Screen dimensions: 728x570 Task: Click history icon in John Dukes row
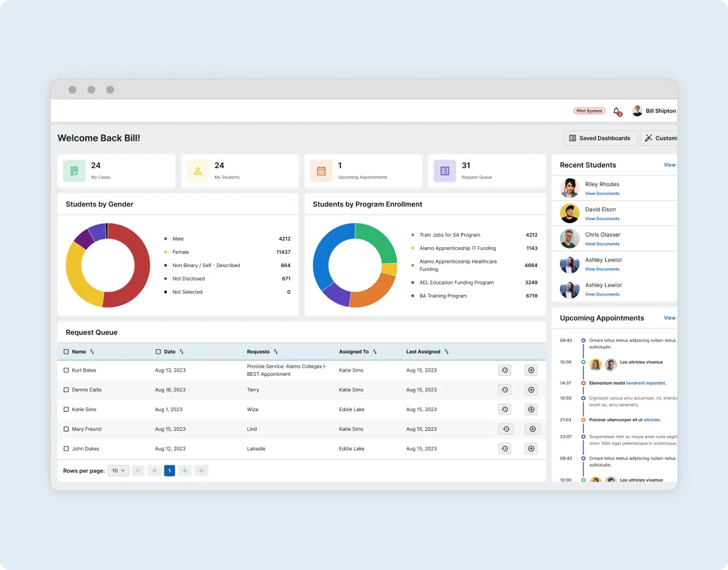click(x=505, y=449)
